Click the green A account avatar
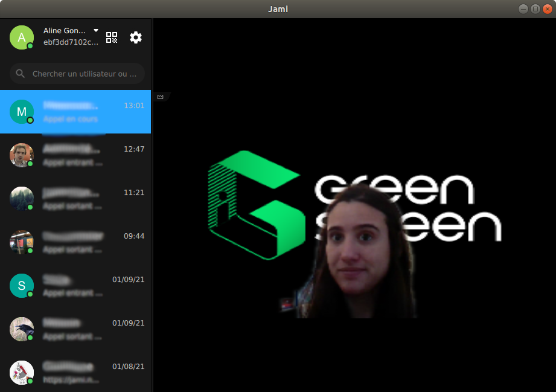Image resolution: width=556 pixels, height=392 pixels. 22,37
